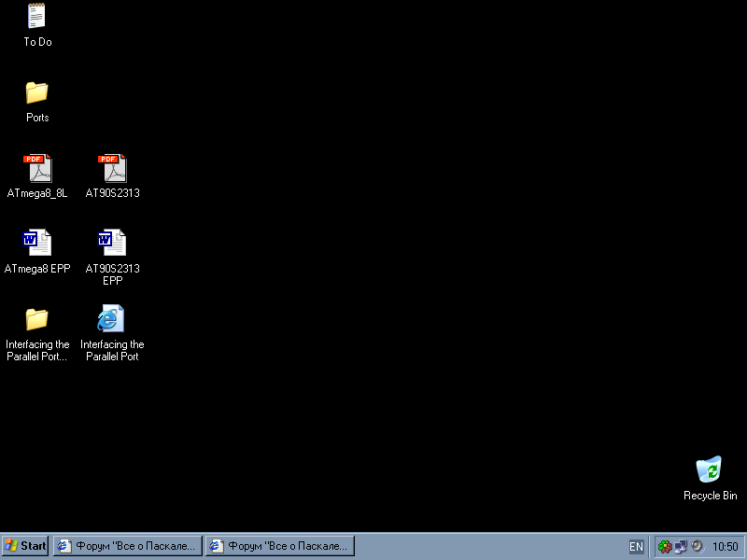The width and height of the screenshot is (747, 560).
Task: Click the ICQ flower tray icon
Action: [x=665, y=547]
